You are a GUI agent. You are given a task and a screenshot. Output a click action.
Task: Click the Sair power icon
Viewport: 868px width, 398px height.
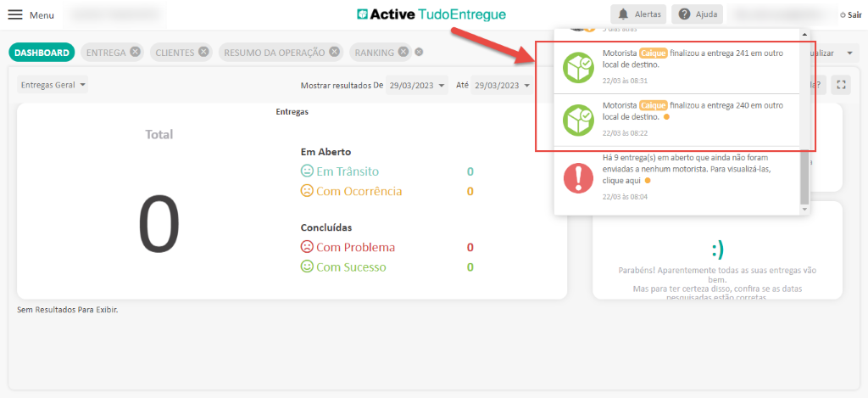842,15
